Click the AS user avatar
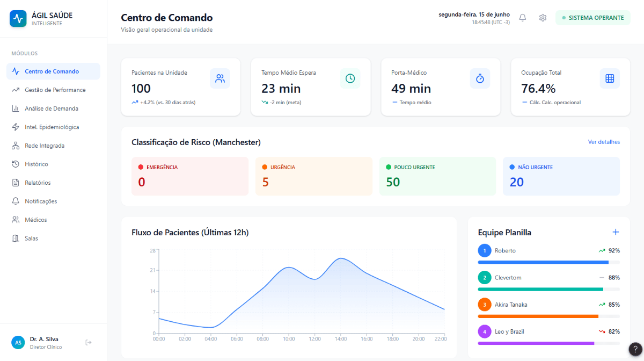The image size is (644, 361). click(x=18, y=342)
